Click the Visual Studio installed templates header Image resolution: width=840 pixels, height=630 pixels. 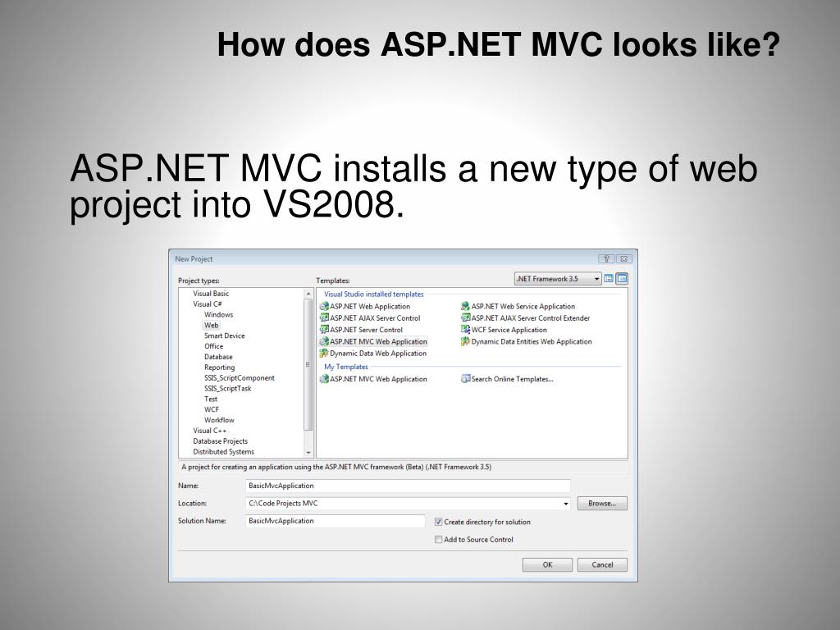coord(373,294)
